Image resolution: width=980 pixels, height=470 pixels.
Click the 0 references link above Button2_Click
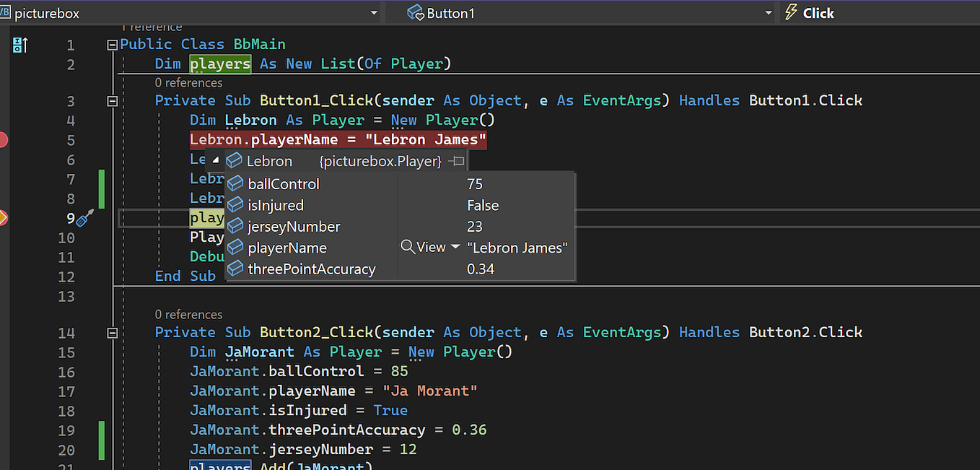tap(189, 314)
